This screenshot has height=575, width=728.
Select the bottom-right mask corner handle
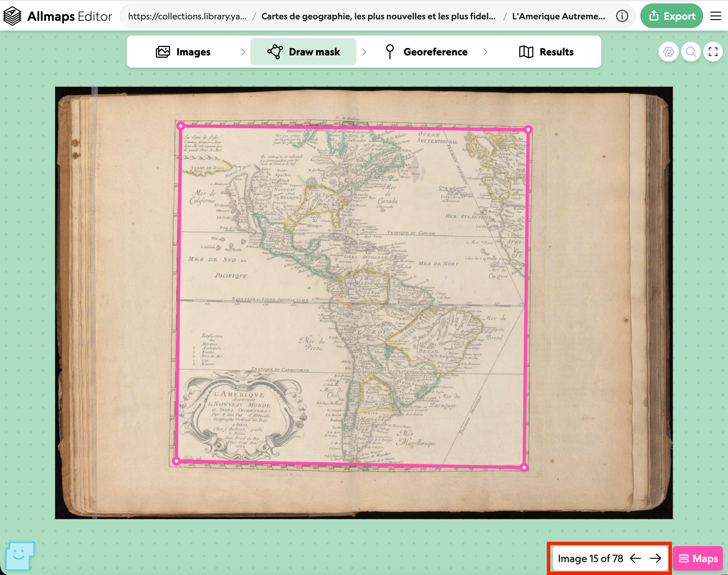click(x=524, y=468)
